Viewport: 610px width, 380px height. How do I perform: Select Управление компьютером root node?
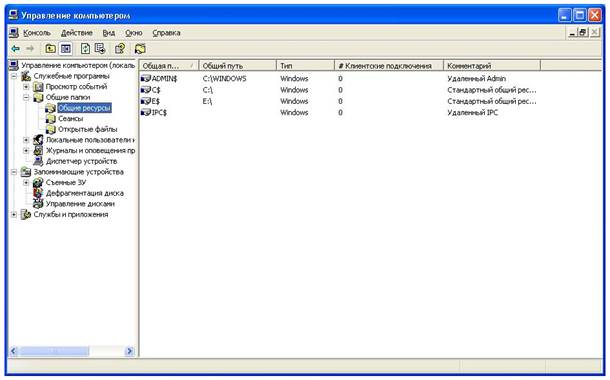pos(78,65)
